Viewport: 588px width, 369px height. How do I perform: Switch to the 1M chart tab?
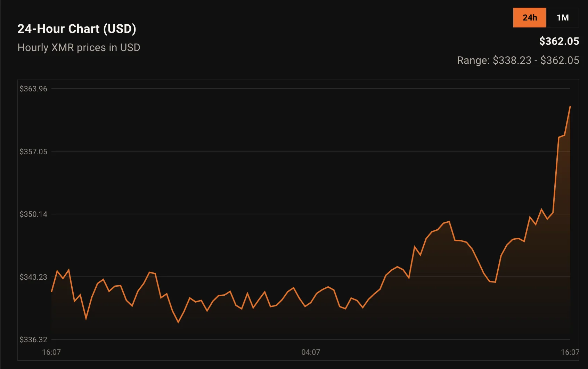[x=562, y=18]
